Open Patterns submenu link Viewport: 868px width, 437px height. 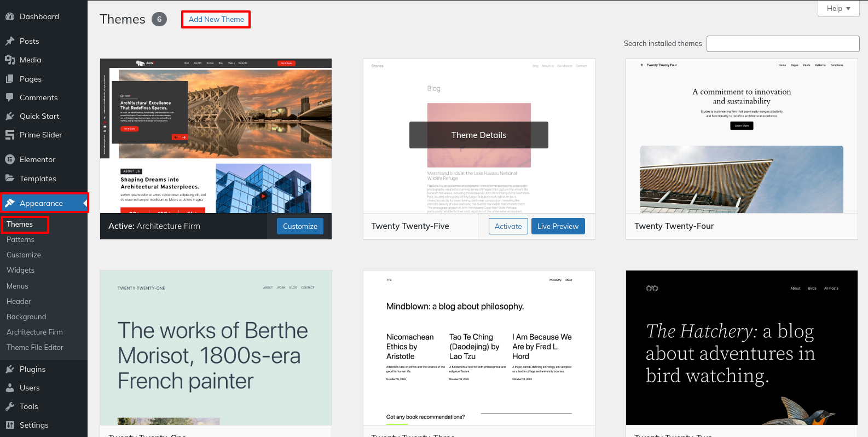(20, 239)
